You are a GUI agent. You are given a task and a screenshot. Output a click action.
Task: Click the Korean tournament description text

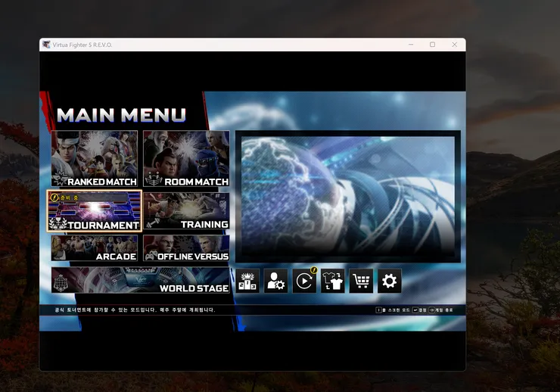(x=135, y=310)
